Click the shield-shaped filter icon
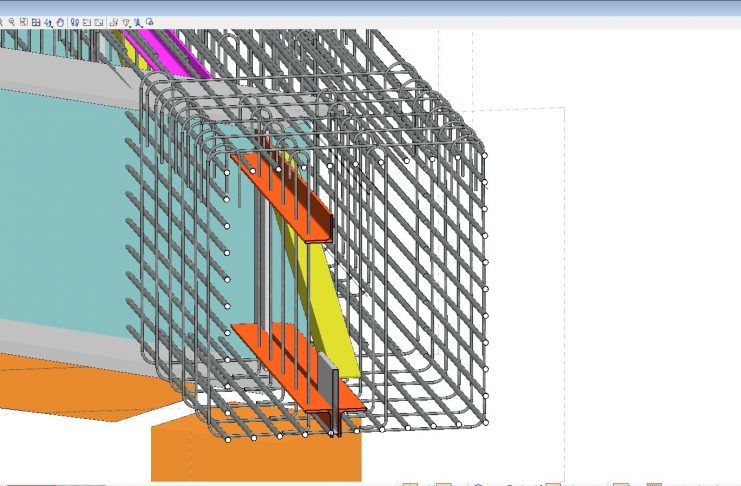This screenshot has height=486, width=741. click(x=125, y=22)
